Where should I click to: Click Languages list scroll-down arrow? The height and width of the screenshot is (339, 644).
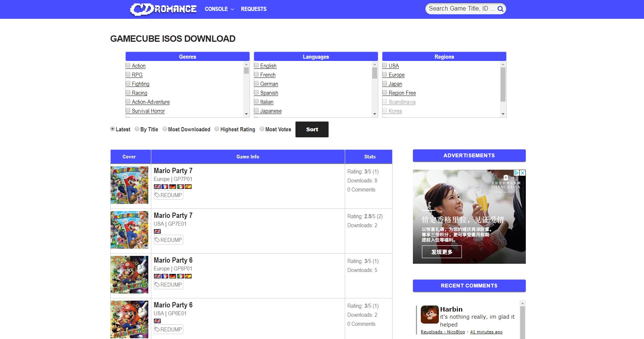[375, 114]
